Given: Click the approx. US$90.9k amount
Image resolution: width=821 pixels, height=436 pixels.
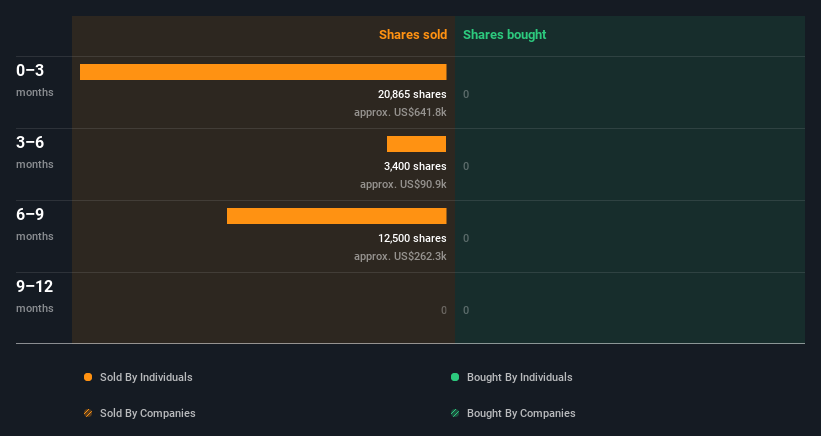Looking at the screenshot, I should pyautogui.click(x=403, y=185).
